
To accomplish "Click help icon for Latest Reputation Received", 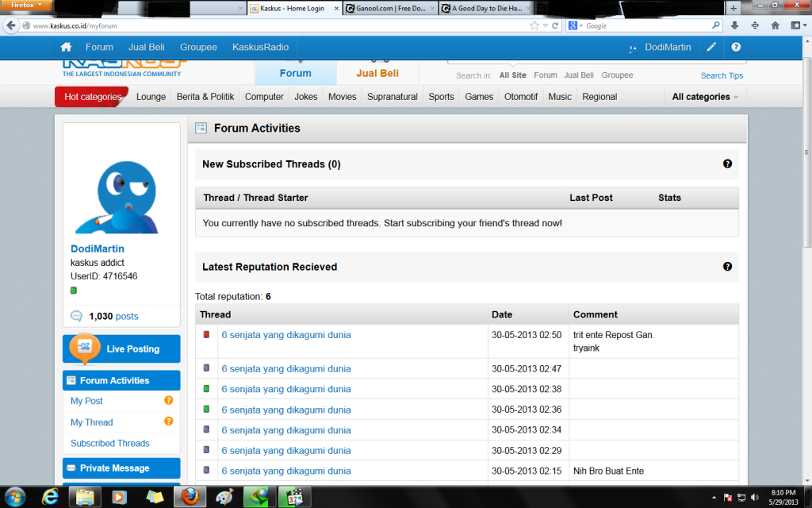I will [x=727, y=267].
